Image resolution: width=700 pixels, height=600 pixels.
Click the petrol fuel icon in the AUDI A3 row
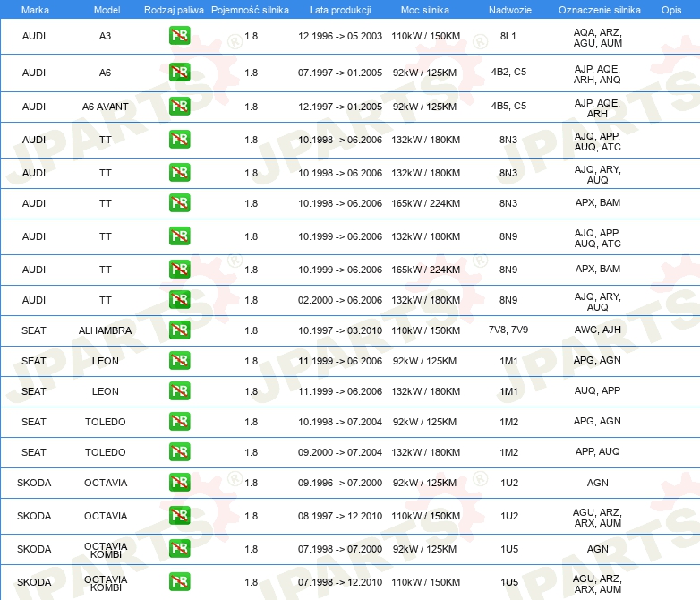click(x=179, y=36)
